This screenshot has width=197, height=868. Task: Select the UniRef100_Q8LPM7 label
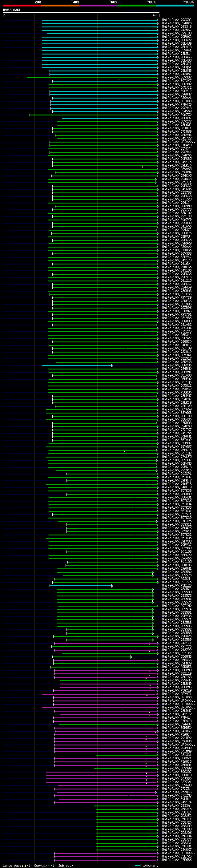[177, 396]
